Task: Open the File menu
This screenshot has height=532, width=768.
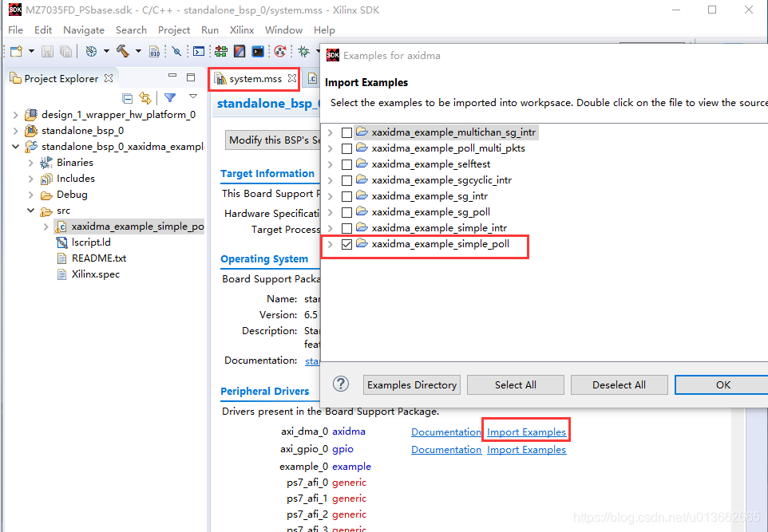Action: (16, 30)
